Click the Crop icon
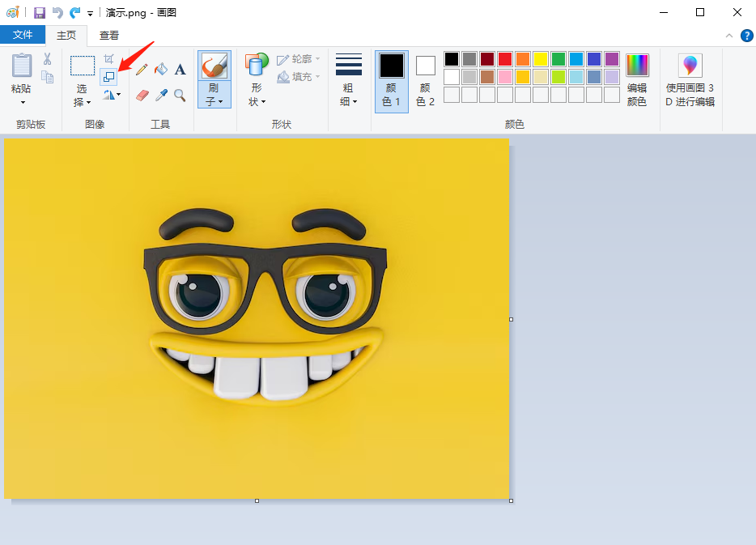Image resolution: width=756 pixels, height=545 pixels. click(x=108, y=60)
